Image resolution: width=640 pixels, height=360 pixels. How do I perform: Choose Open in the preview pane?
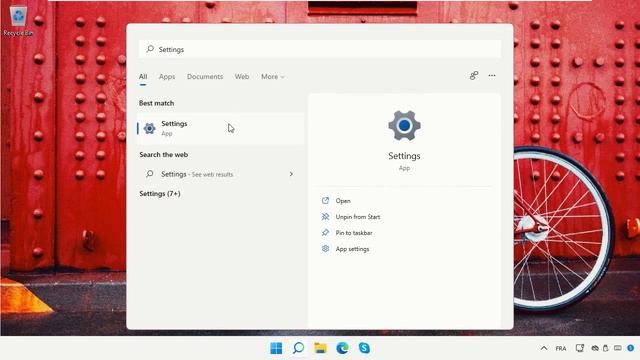[343, 201]
